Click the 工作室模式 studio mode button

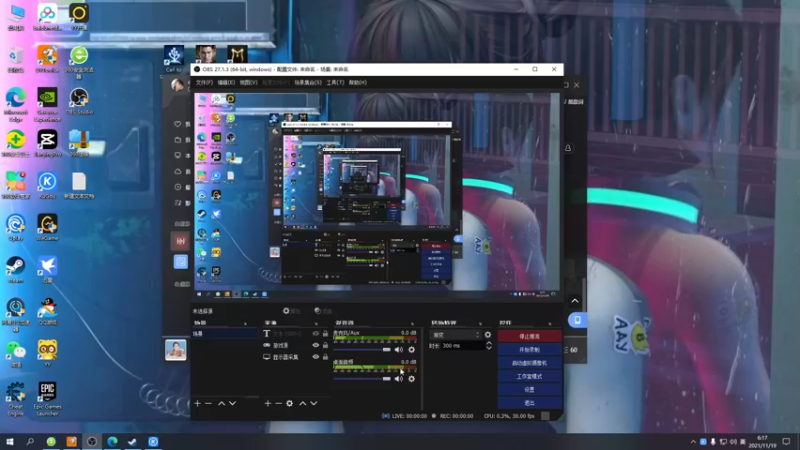coord(530,376)
